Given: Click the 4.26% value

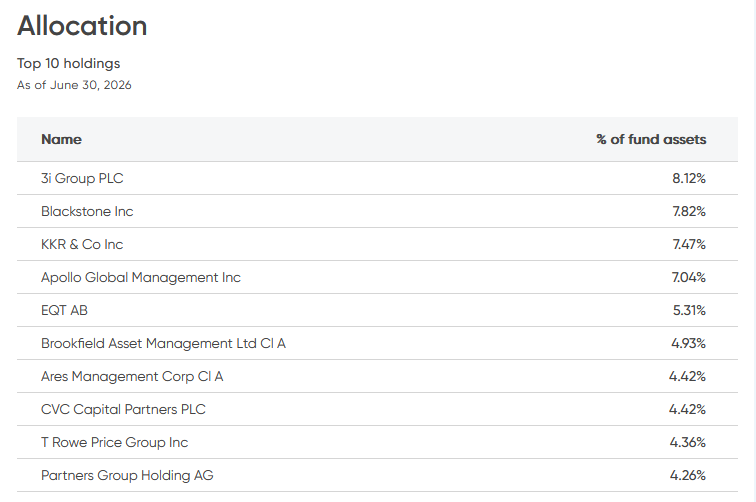Looking at the screenshot, I should point(688,475).
